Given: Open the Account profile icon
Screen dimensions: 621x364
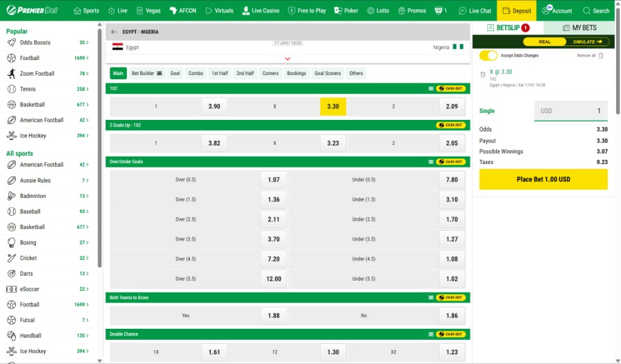Looking at the screenshot, I should (x=546, y=10).
